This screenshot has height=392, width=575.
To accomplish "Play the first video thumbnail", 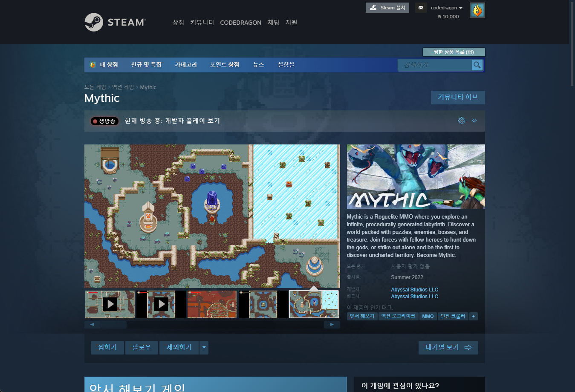I will 110,304.
